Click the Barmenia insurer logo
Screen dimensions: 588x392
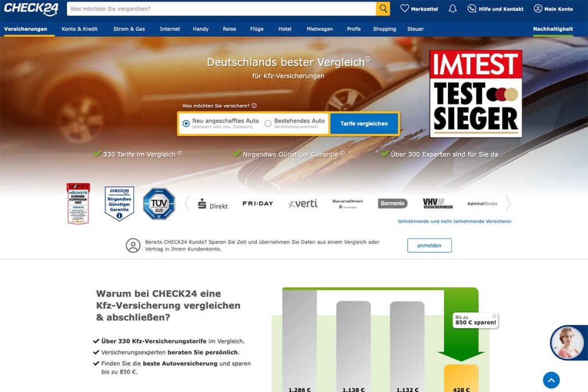[x=393, y=203]
